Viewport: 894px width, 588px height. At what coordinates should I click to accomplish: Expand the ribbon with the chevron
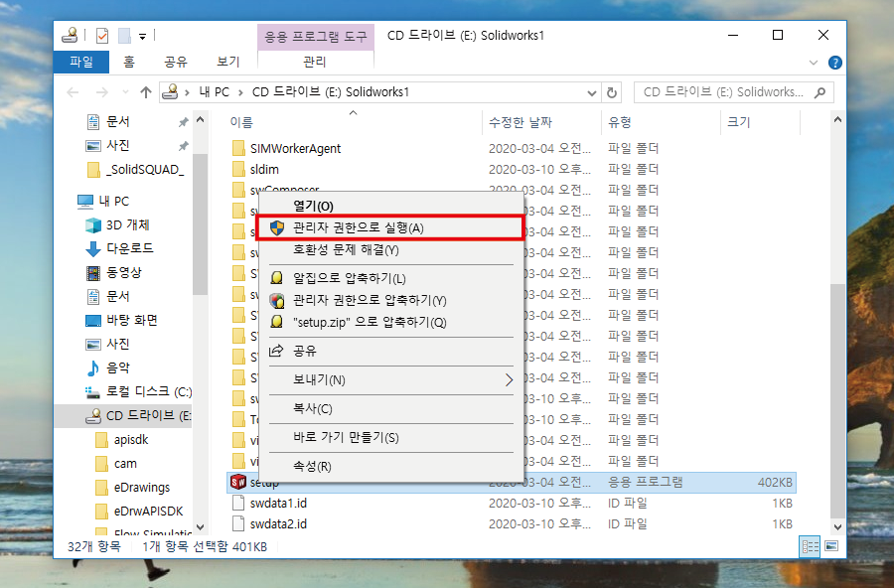814,63
